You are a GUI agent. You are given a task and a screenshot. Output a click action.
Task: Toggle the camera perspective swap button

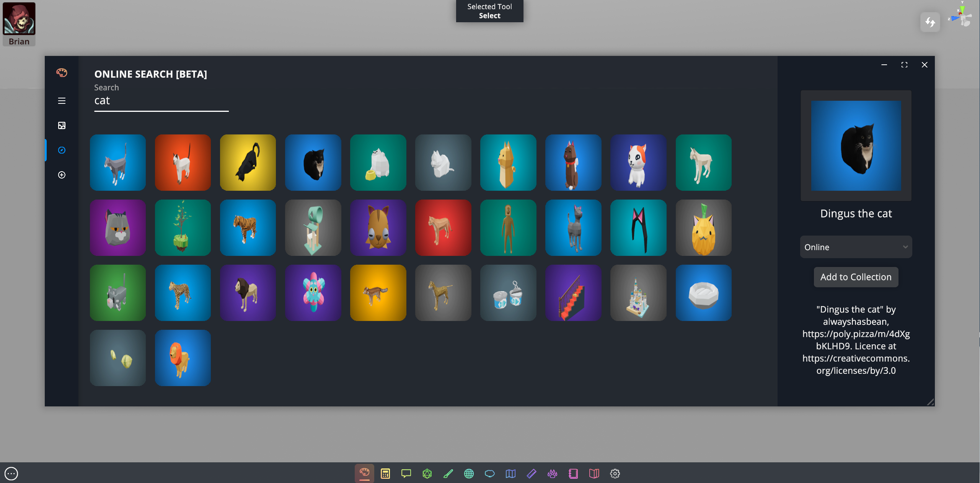[930, 22]
